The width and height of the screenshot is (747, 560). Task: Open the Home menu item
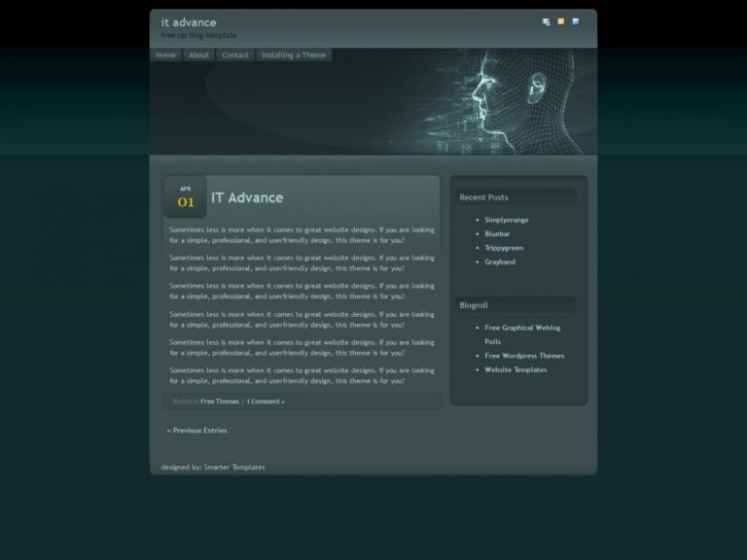pyautogui.click(x=166, y=55)
